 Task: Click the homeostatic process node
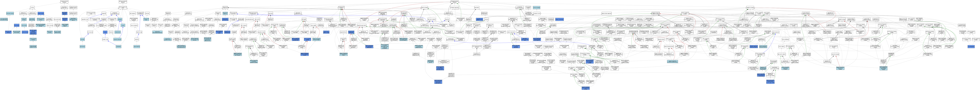pos(528,8)
